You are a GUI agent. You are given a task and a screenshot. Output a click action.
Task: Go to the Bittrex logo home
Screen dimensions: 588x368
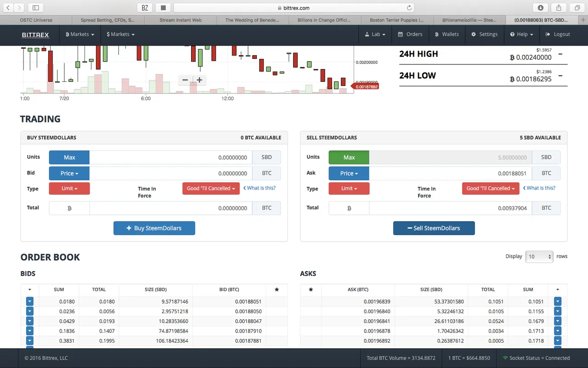coord(35,34)
